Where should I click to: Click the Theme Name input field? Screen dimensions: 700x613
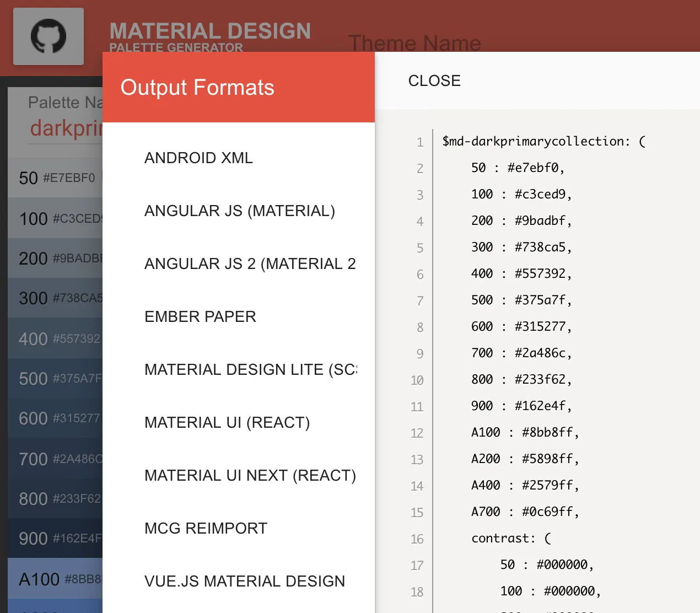pos(414,42)
